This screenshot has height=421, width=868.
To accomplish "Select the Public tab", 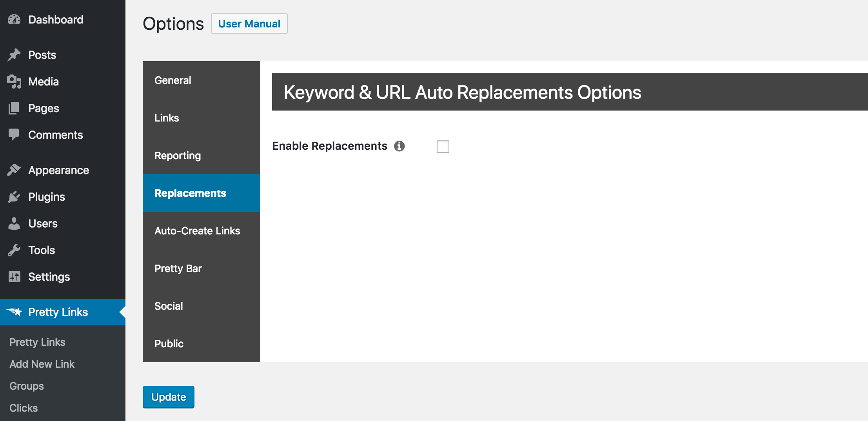I will click(x=169, y=343).
